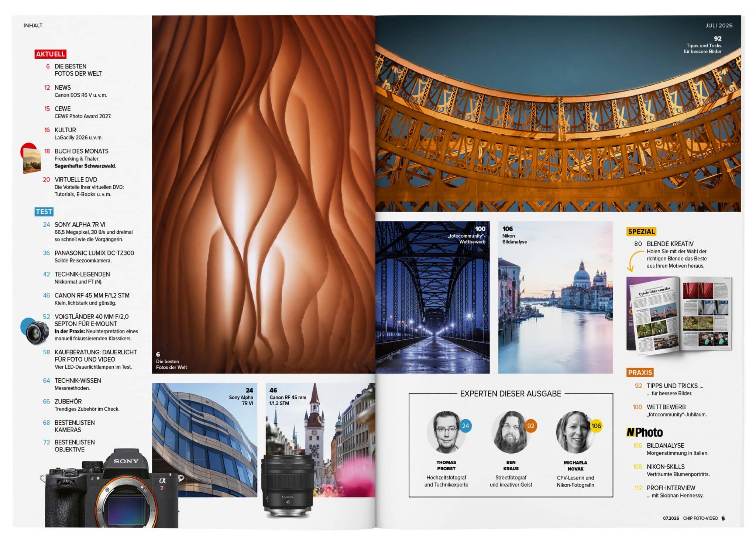
Task: Click the text 'LaGacilly 2026 u. v. m.'
Action: pos(79,138)
